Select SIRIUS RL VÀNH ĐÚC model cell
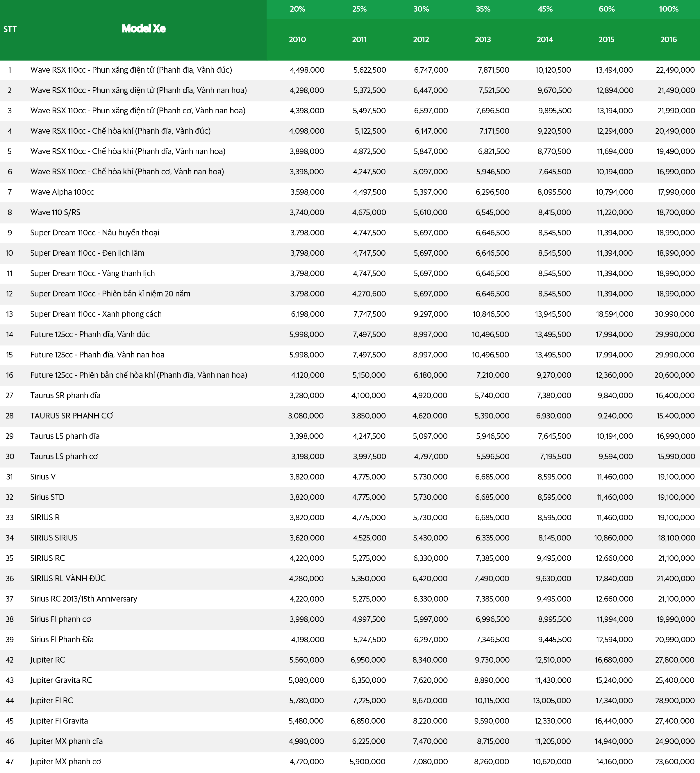 point(68,578)
